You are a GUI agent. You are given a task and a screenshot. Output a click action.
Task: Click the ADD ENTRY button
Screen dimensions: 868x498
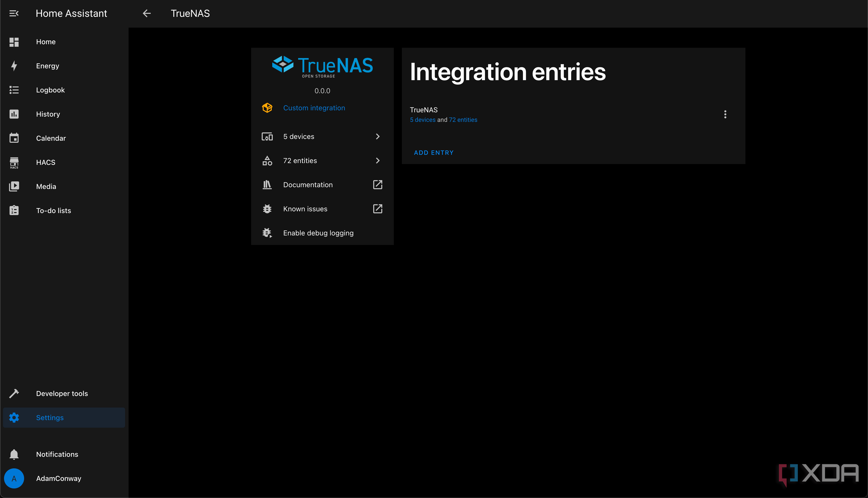pyautogui.click(x=433, y=153)
